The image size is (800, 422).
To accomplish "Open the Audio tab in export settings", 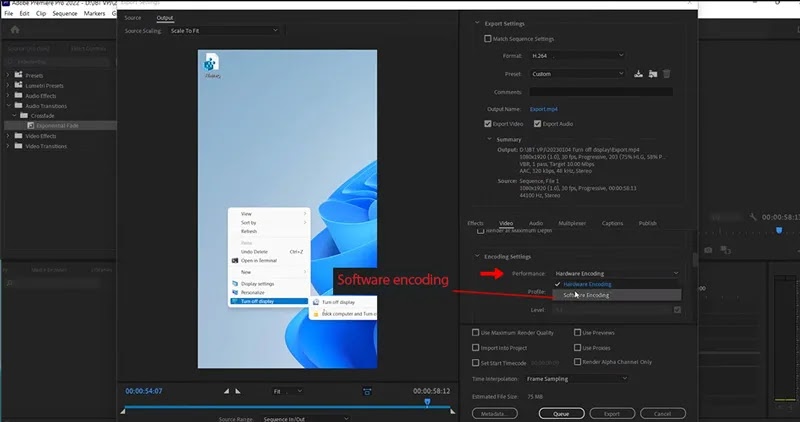I will pos(536,223).
